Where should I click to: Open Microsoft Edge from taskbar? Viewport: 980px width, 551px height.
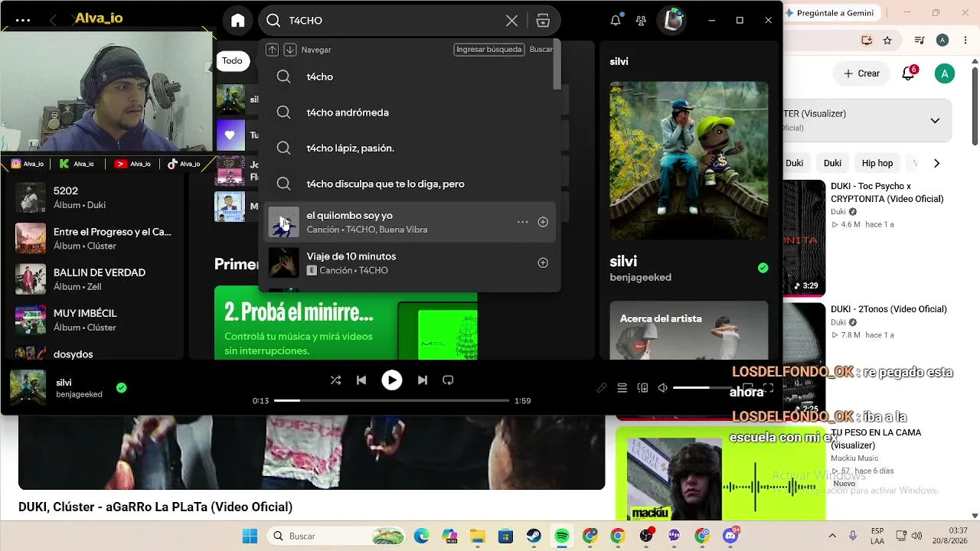click(421, 536)
